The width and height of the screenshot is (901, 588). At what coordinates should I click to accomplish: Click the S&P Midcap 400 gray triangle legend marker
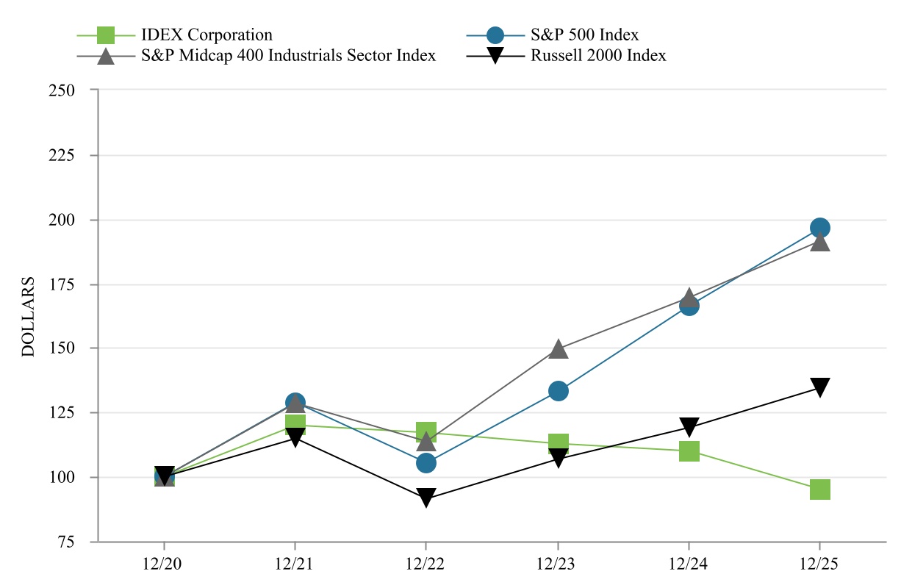(107, 56)
